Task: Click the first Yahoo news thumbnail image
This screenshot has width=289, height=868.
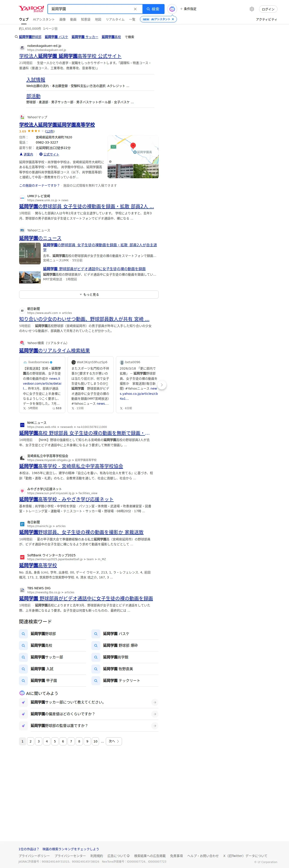Action: [30, 253]
